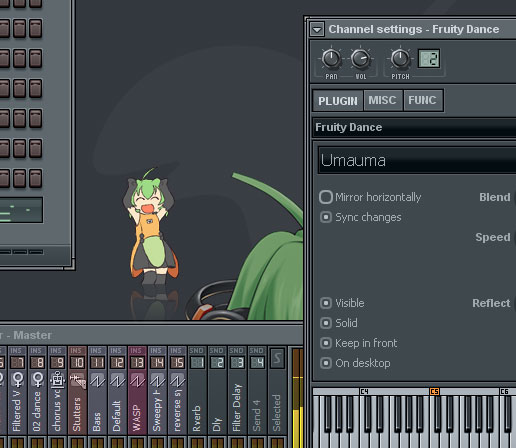Select the Dly send track name
516x448 pixels.
[217, 424]
